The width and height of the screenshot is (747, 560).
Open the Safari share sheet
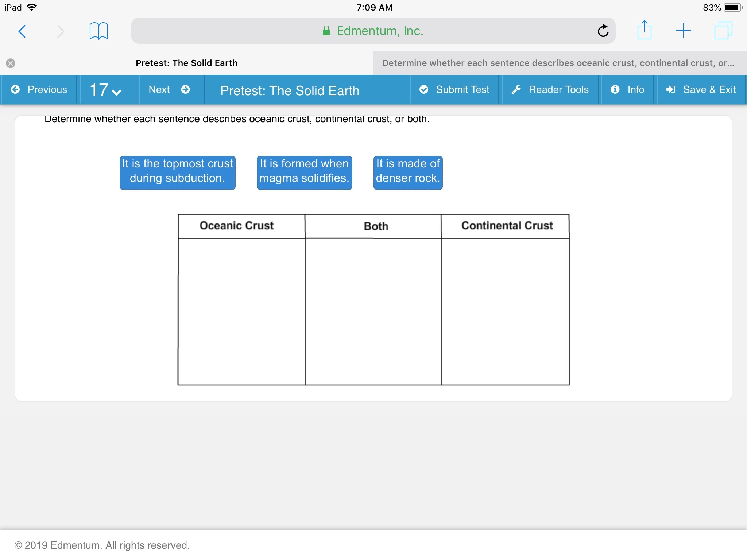(x=644, y=31)
